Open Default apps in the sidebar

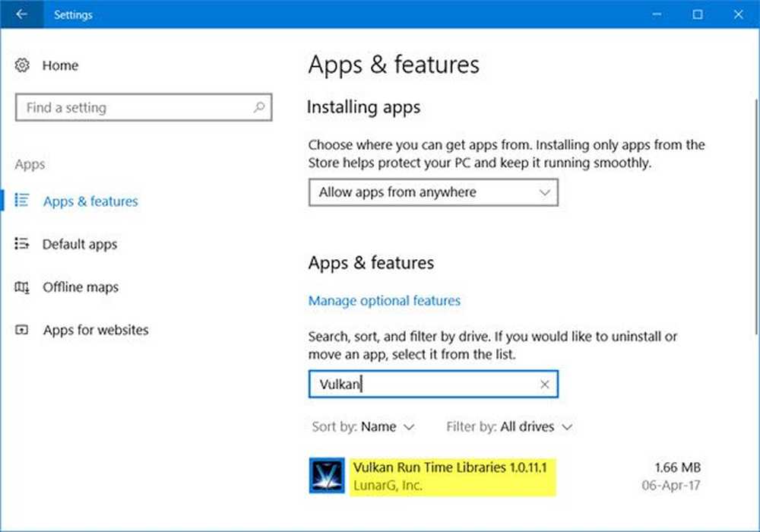(80, 245)
